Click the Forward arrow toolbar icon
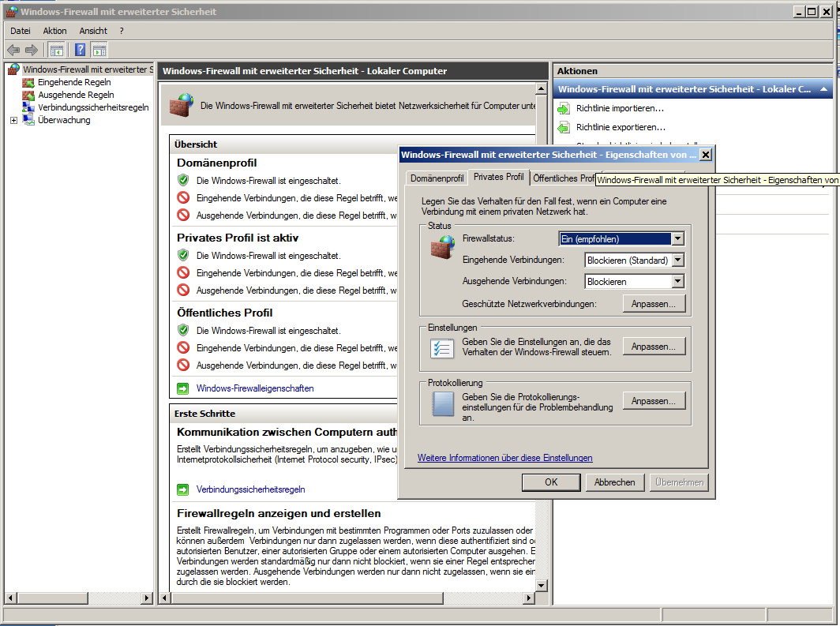This screenshot has width=840, height=626. pyautogui.click(x=32, y=51)
